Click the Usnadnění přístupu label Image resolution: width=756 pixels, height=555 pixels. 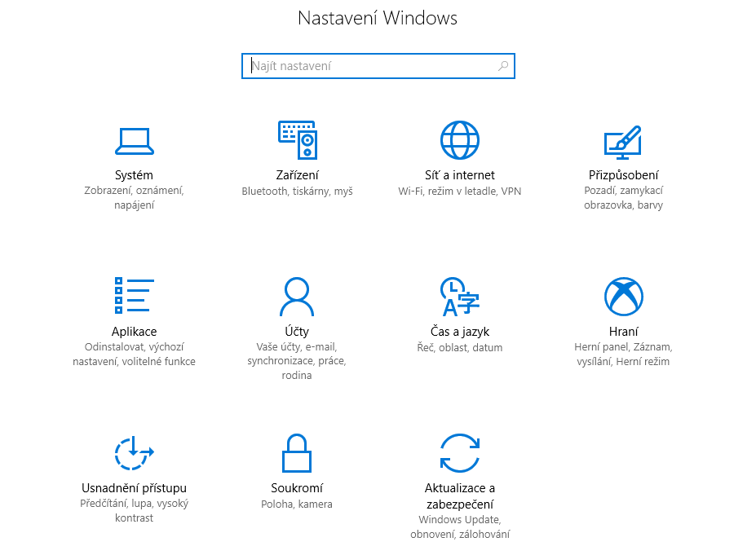tap(134, 488)
